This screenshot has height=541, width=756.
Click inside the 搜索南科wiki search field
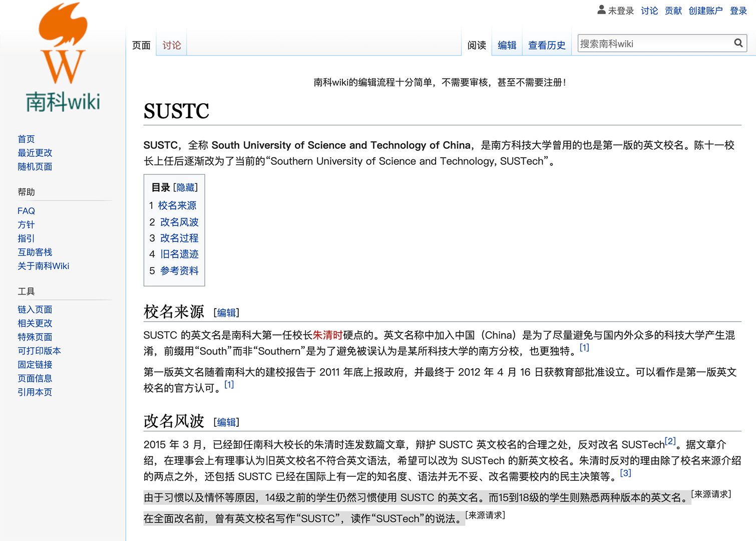click(x=651, y=43)
